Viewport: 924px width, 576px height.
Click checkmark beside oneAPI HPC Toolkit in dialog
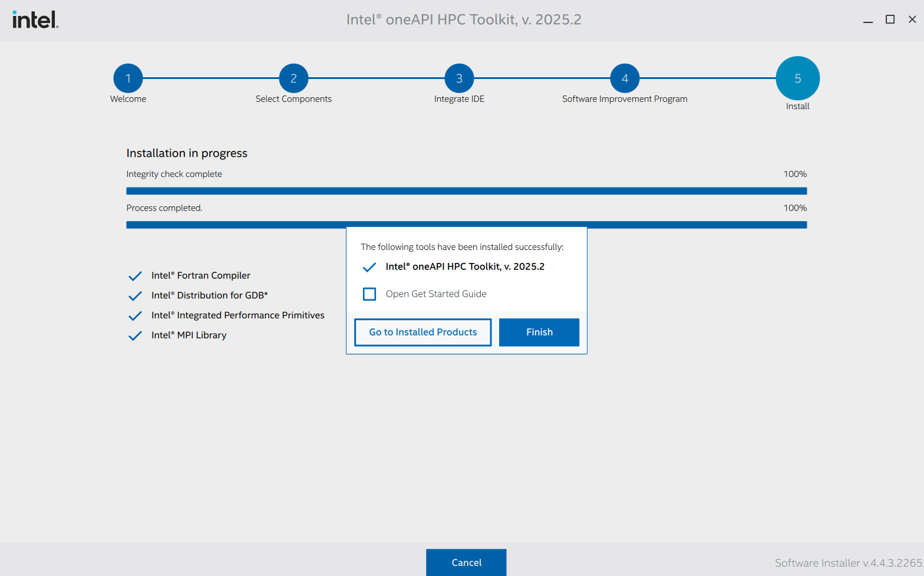(369, 267)
